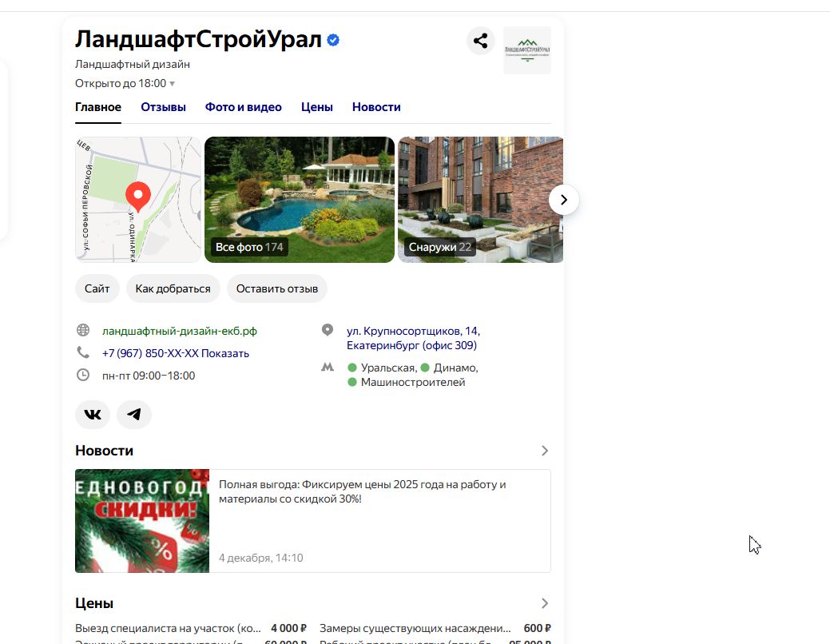Expand the Новости section chevron
830x644 pixels.
tap(544, 451)
